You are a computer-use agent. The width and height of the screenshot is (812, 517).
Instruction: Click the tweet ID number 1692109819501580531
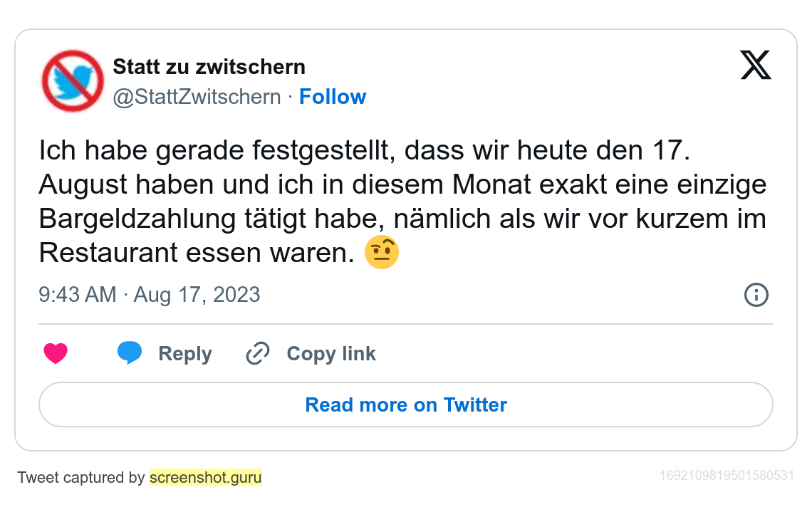coord(727,475)
